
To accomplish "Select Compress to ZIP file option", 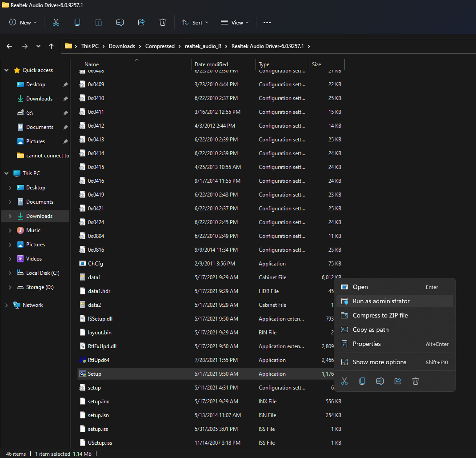I will tap(380, 315).
